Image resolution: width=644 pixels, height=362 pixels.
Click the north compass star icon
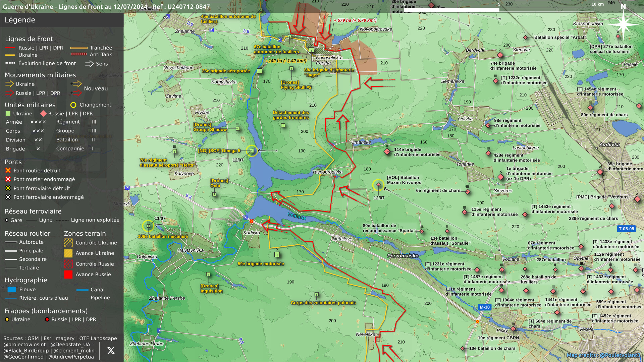[x=623, y=24]
